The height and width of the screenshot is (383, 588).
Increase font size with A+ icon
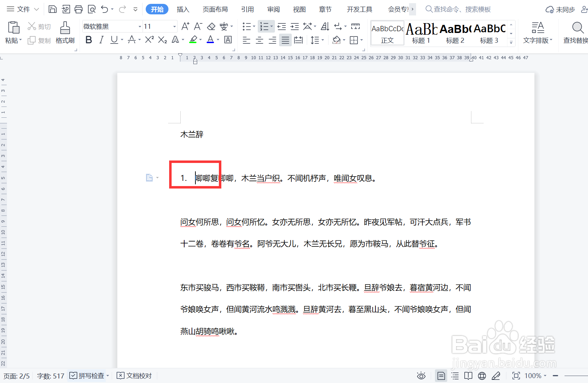(x=185, y=26)
